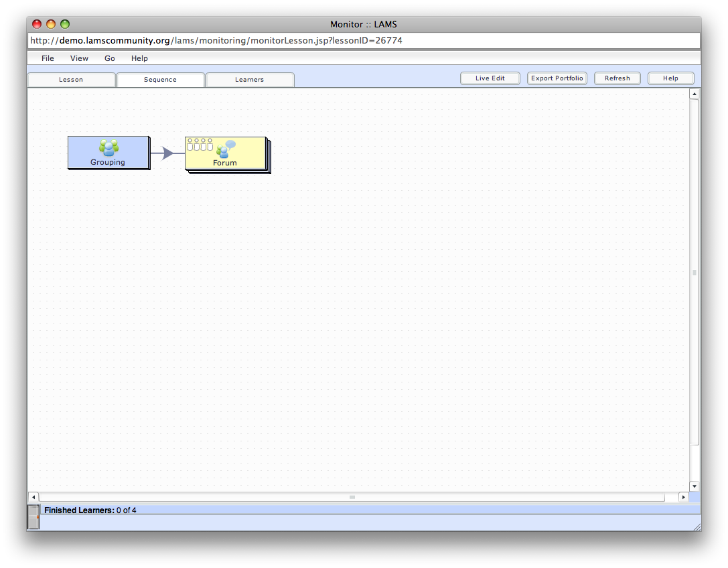
Task: Click the horizontal scrollbar right arrow
Action: [683, 497]
